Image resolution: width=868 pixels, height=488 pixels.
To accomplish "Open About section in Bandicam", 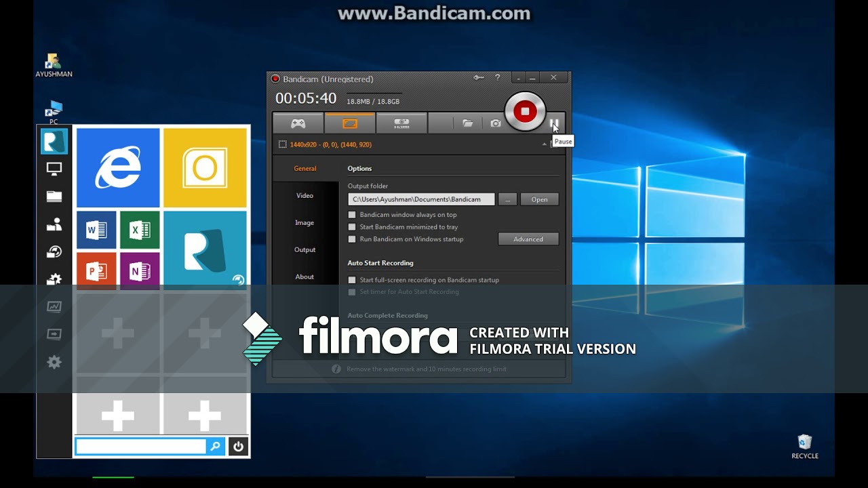I will click(305, 277).
